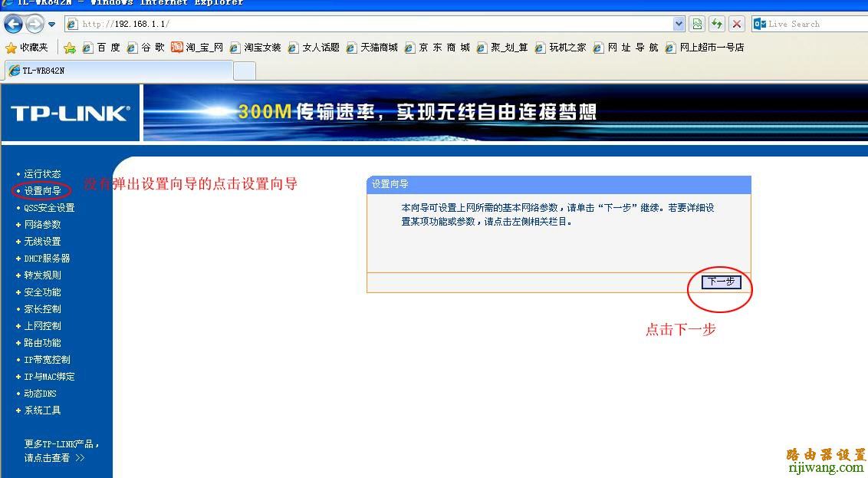Click the add to favorites bar star icon

pos(70,48)
